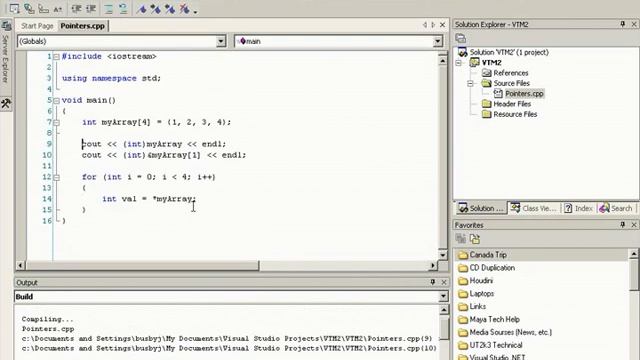The image size is (640, 360).
Task: Collapse the for-loop outlining node on line 12
Action: [56, 178]
